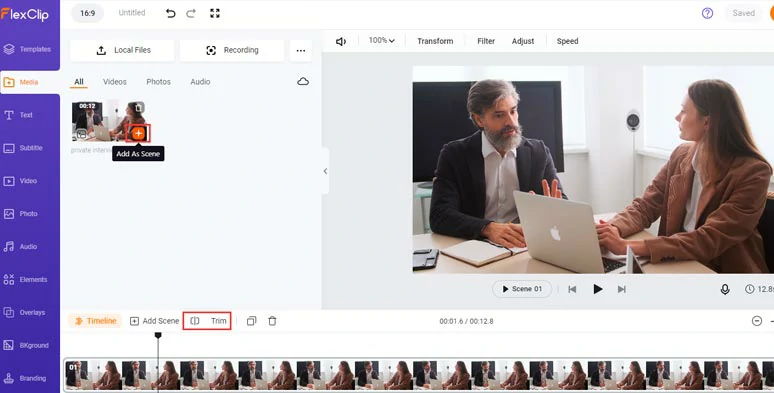Click the split icon in timeline toolbar
This screenshot has height=393, width=774.
click(x=195, y=321)
